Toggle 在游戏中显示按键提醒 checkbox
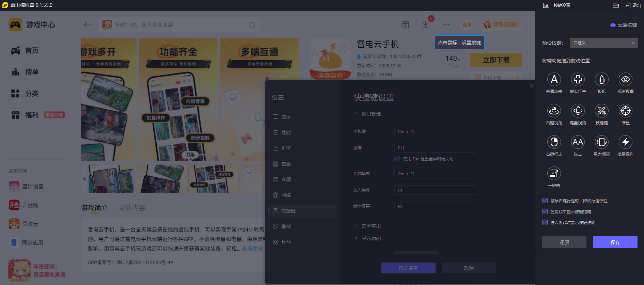 click(x=545, y=212)
